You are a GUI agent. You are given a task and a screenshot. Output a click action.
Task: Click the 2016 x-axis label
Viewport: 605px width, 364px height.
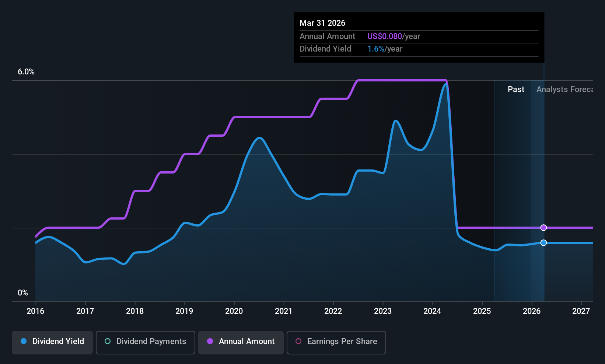pyautogui.click(x=35, y=311)
